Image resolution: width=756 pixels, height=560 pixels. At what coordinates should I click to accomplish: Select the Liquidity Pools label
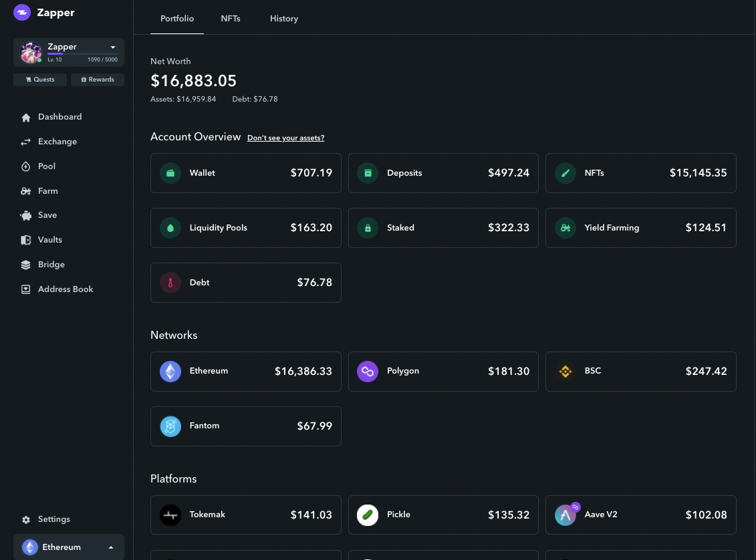(x=219, y=228)
